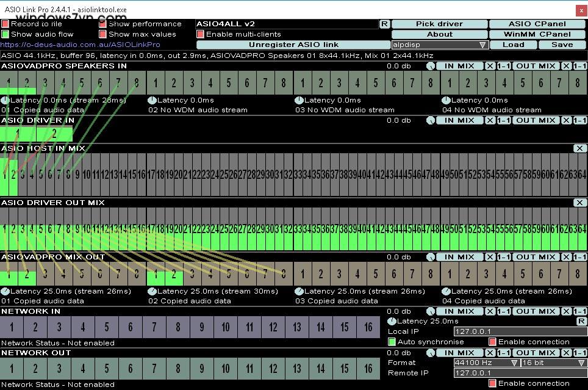Enable Record to file checkbox

5,24
